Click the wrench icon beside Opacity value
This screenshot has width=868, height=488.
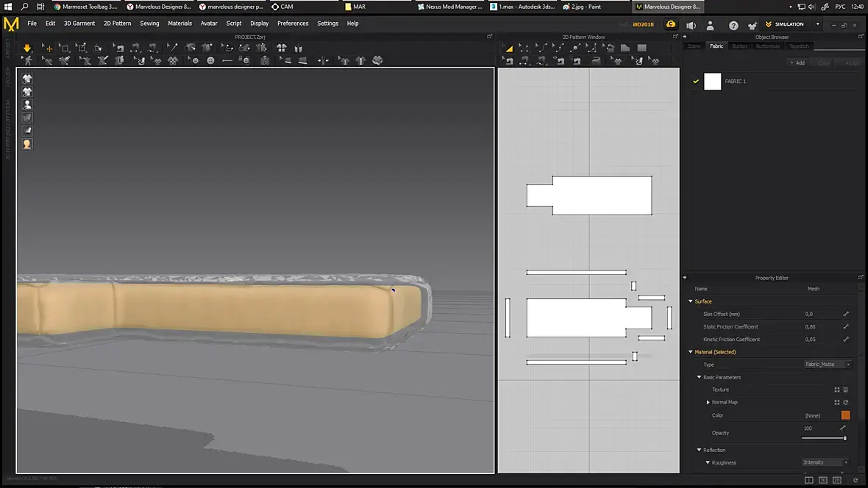(842, 428)
